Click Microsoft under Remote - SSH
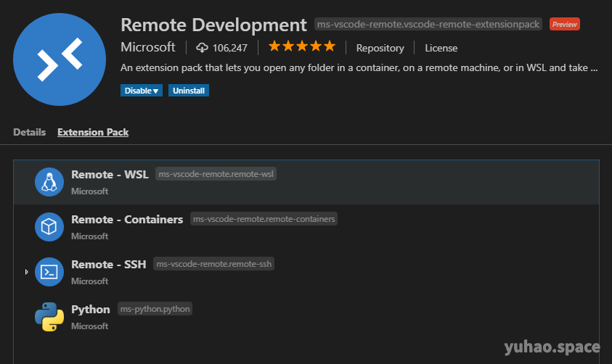612x364 pixels. coord(90,281)
